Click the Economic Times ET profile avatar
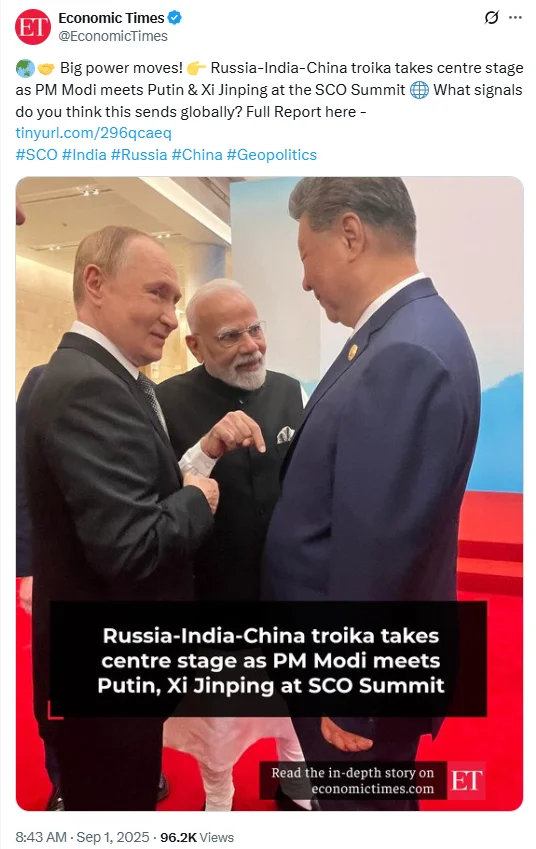 (32, 27)
